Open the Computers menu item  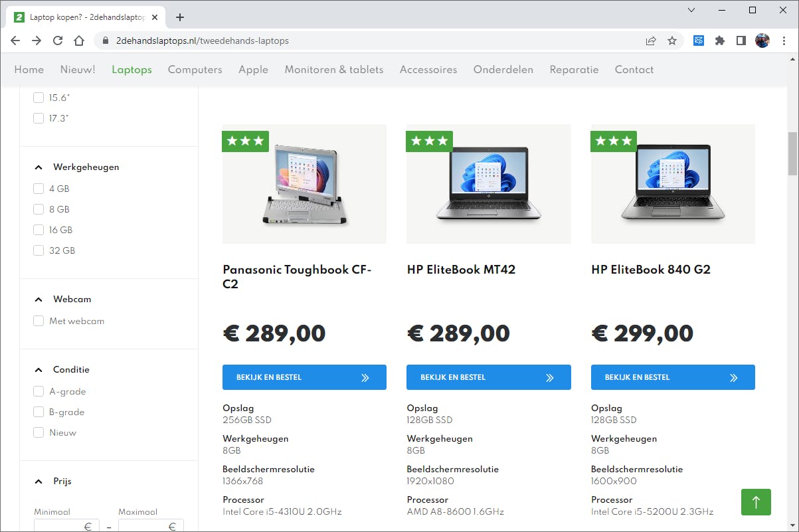pyautogui.click(x=195, y=70)
